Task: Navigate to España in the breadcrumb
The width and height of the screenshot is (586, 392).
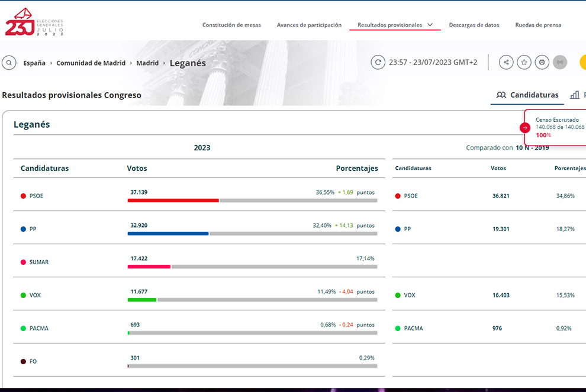Action: pos(34,63)
